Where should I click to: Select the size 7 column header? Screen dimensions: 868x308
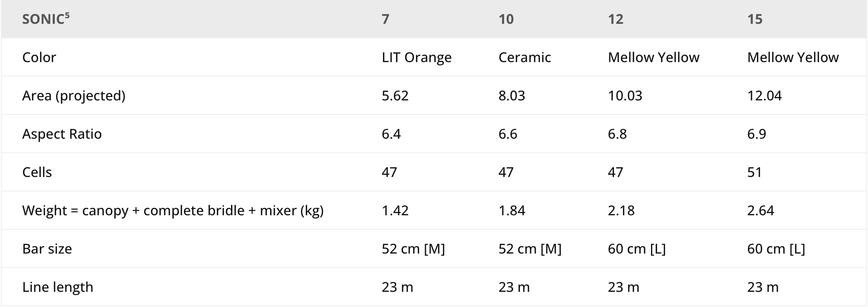(385, 19)
